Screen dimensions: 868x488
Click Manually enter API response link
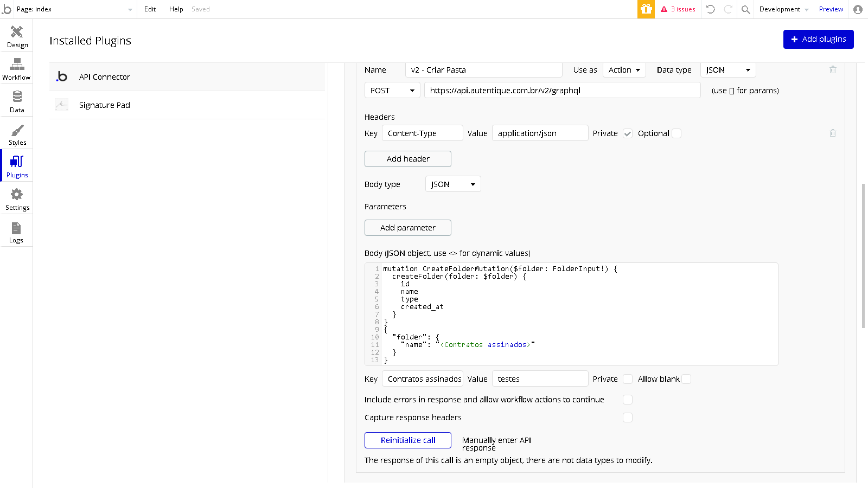(496, 444)
